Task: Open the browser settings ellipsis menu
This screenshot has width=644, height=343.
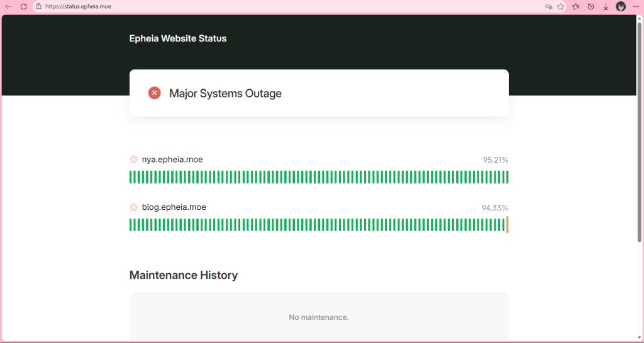Action: [x=636, y=6]
